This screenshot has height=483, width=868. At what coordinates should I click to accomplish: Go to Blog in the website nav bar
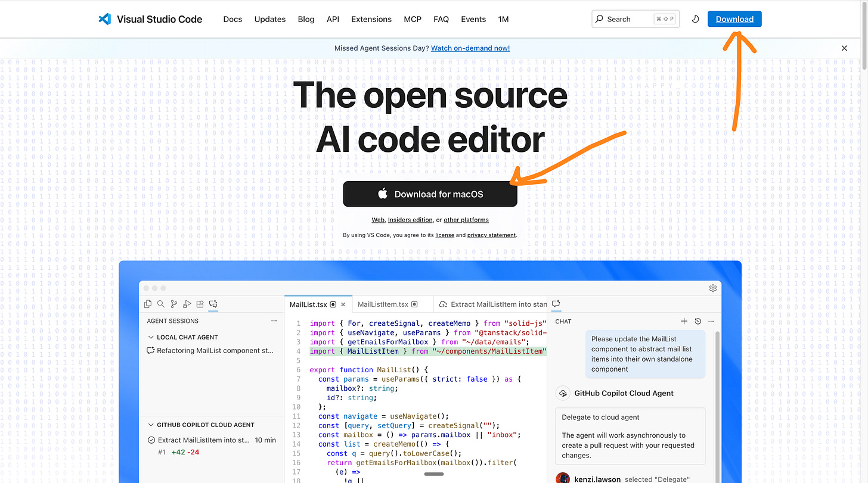click(306, 19)
